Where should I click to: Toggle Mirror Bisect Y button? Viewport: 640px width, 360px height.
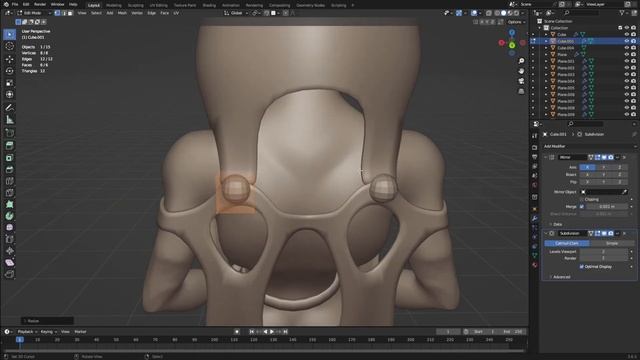pyautogui.click(x=603, y=174)
